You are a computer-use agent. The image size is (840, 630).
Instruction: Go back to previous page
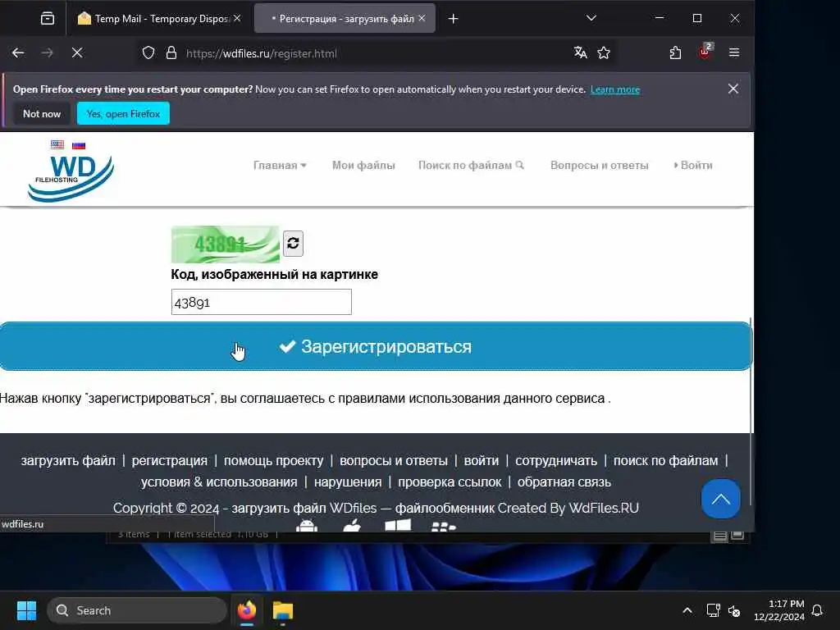click(x=18, y=52)
